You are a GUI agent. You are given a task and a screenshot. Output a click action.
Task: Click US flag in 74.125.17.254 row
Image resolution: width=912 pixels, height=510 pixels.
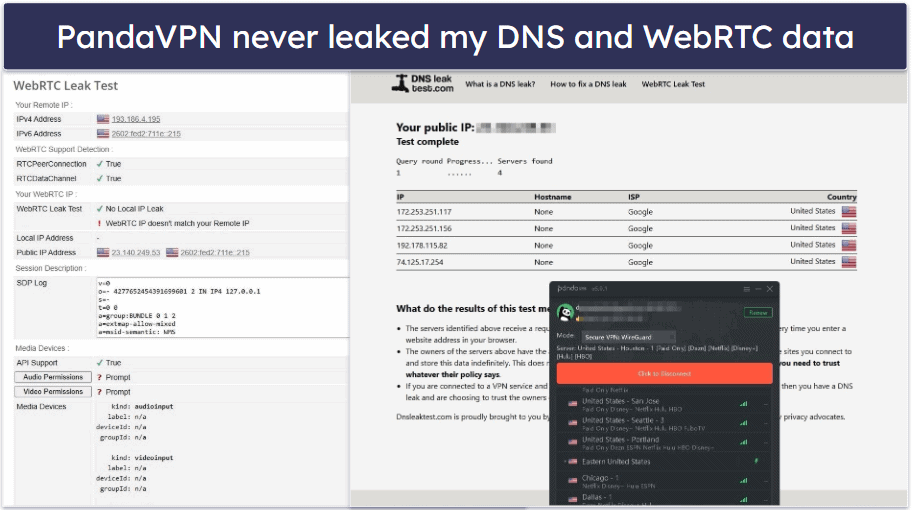click(849, 262)
